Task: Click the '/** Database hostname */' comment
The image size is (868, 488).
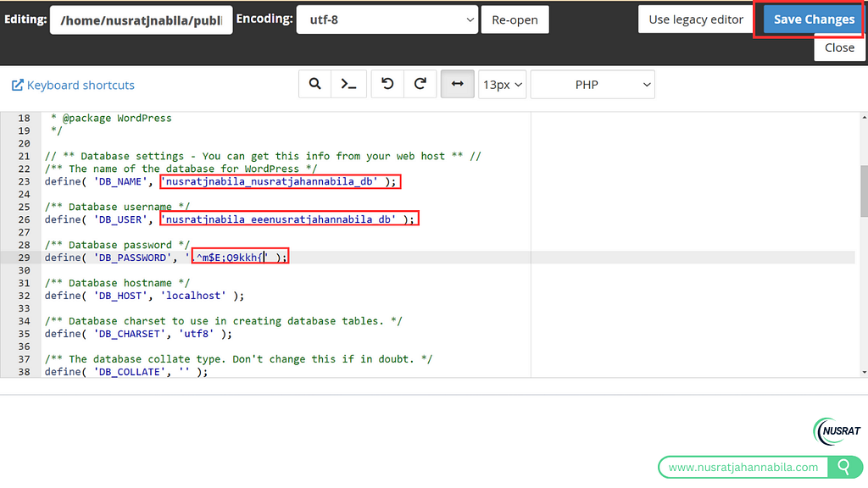Action: click(117, 283)
